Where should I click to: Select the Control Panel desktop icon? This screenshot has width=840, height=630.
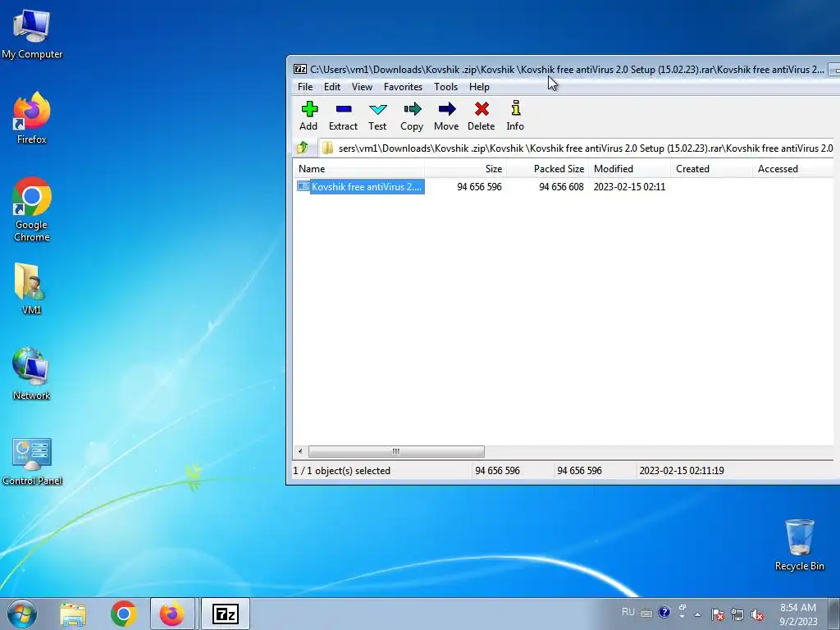(32, 461)
